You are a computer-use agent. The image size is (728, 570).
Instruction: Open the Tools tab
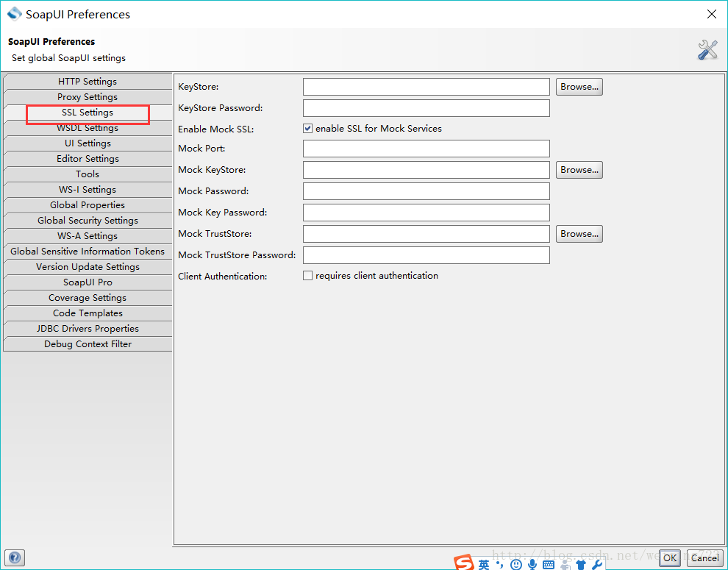[88, 174]
